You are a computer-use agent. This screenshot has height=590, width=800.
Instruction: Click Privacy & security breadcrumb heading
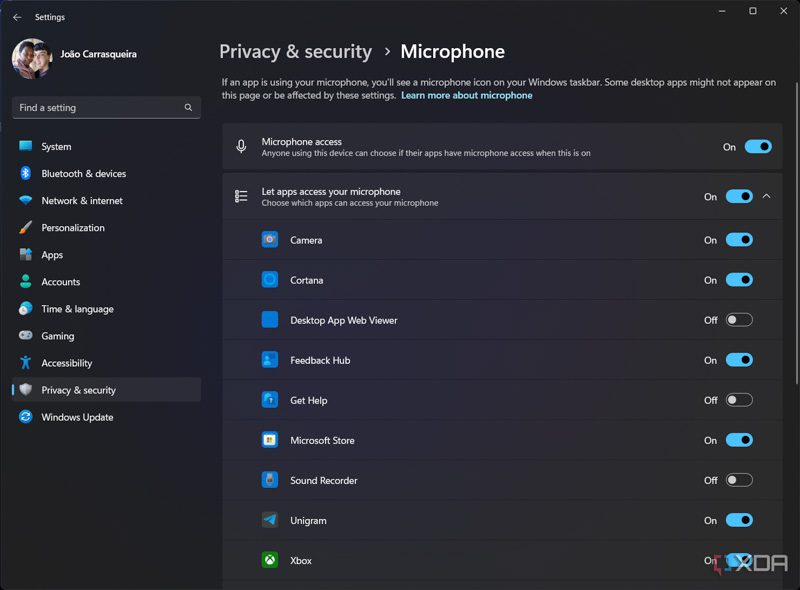click(296, 52)
